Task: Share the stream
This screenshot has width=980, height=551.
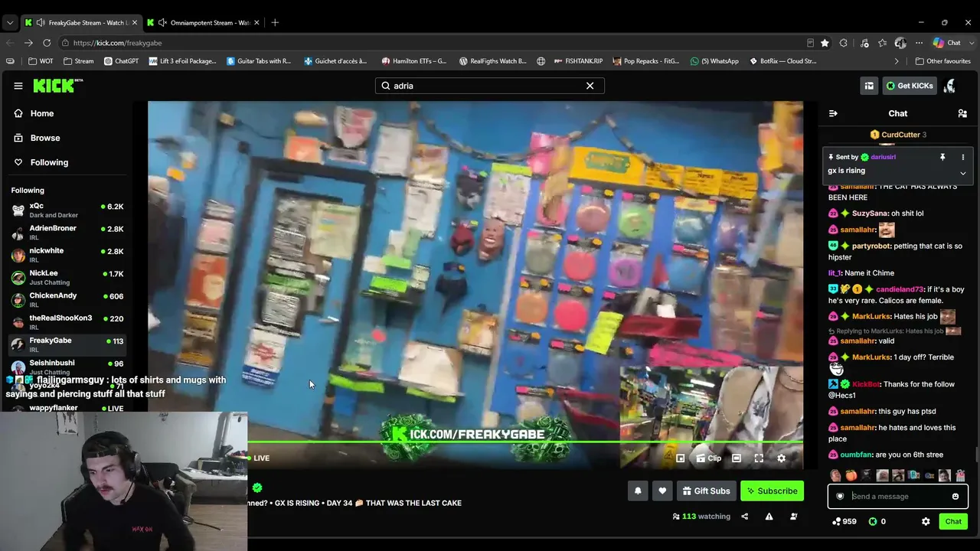Action: (744, 517)
